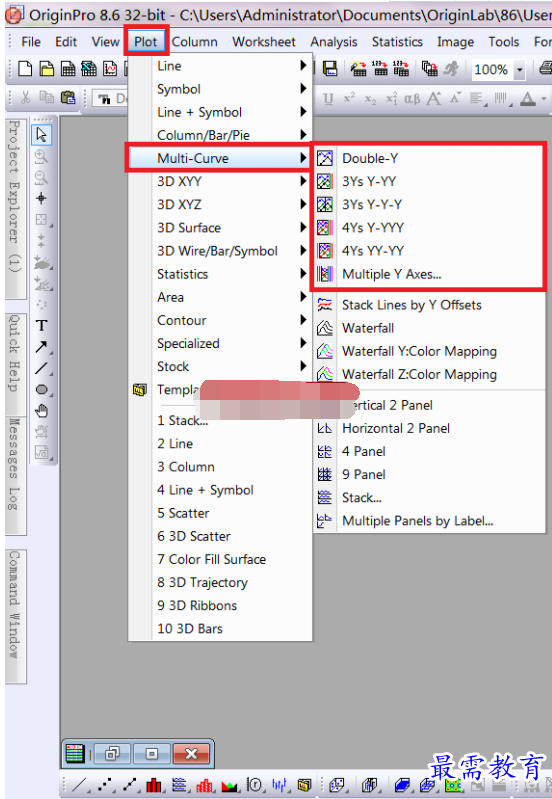Click the scatter plot icon in bottom toolbar
The width and height of the screenshot is (552, 799).
tap(105, 785)
